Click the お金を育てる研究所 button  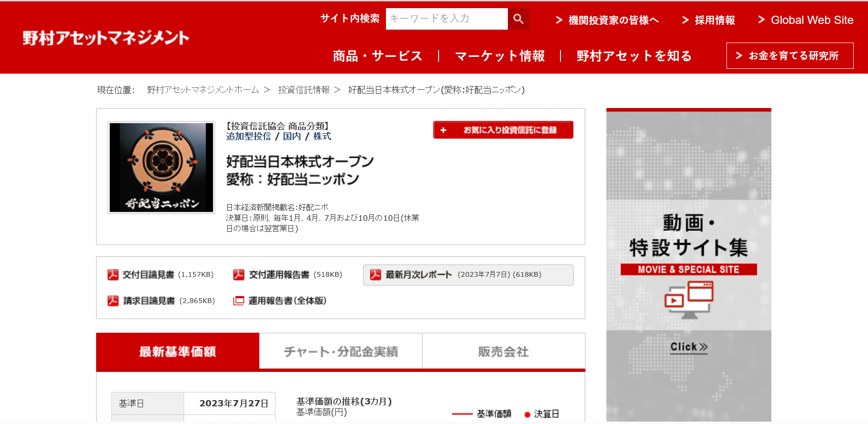click(790, 56)
